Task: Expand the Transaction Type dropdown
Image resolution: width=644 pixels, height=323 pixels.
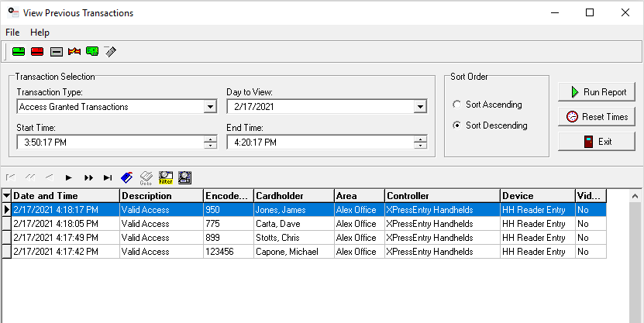Action: [209, 107]
